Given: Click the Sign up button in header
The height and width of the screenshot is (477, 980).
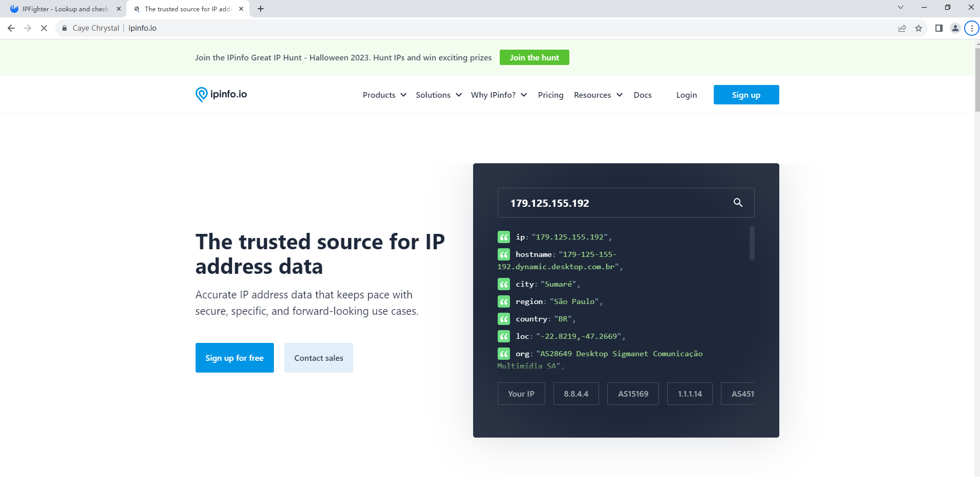Looking at the screenshot, I should tap(747, 95).
